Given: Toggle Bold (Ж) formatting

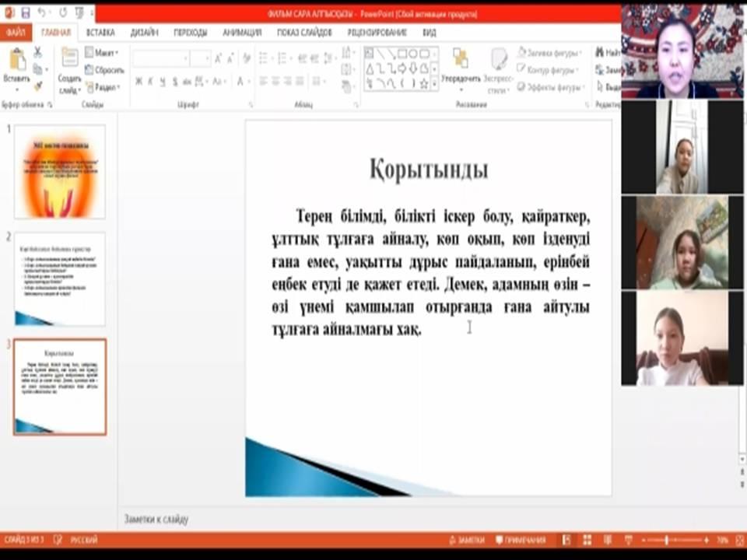Looking at the screenshot, I should point(139,82).
